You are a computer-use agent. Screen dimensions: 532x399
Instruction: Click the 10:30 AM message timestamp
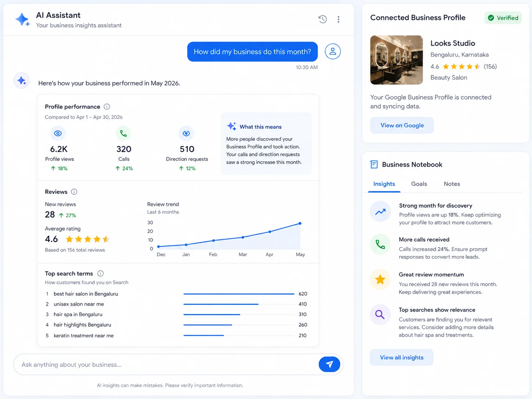click(307, 67)
